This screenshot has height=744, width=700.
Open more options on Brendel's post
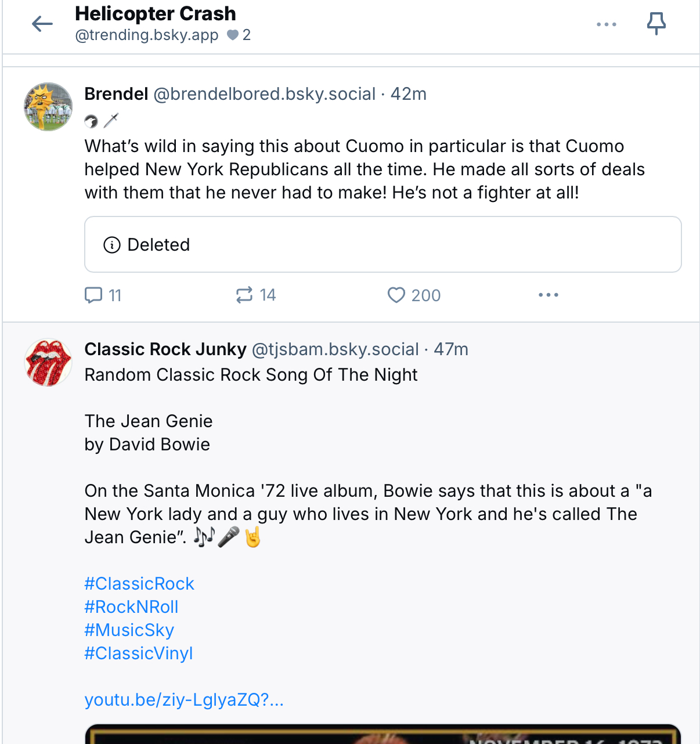(548, 295)
